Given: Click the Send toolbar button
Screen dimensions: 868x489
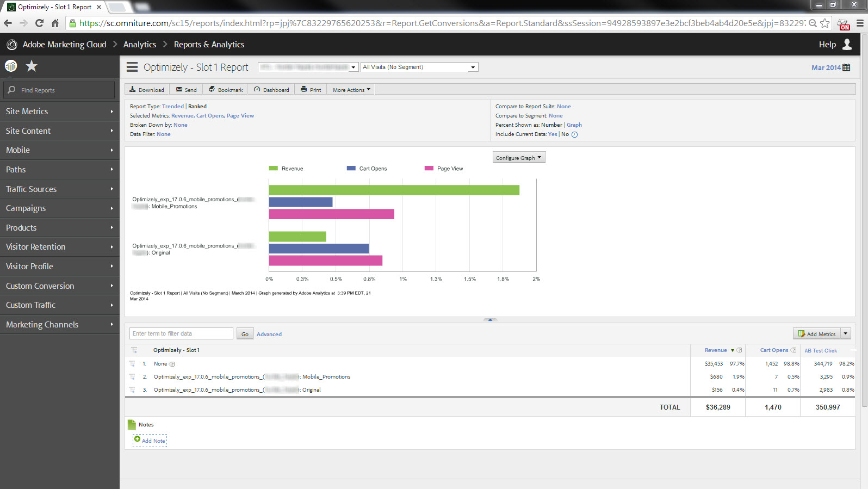Looking at the screenshot, I should tap(186, 90).
